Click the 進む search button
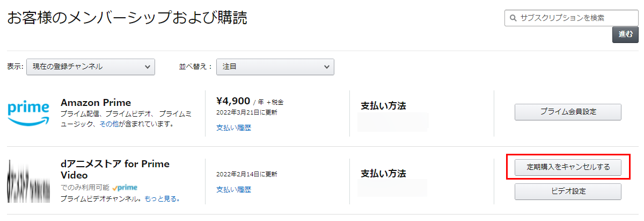Viewport: 644px width, 221px height. coord(625,34)
